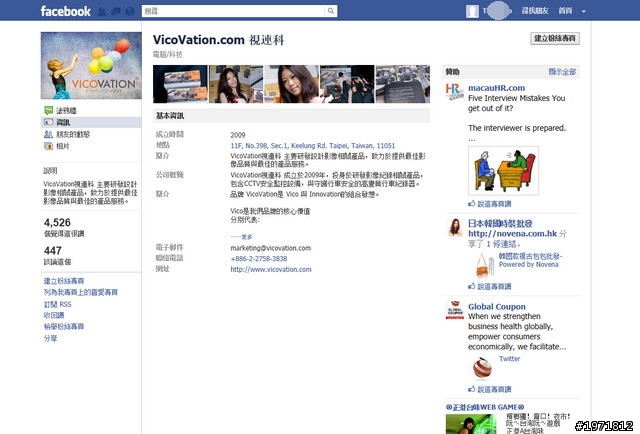This screenshot has height=434, width=640.
Task: Open the WEB GAME ad title
Action: [485, 407]
